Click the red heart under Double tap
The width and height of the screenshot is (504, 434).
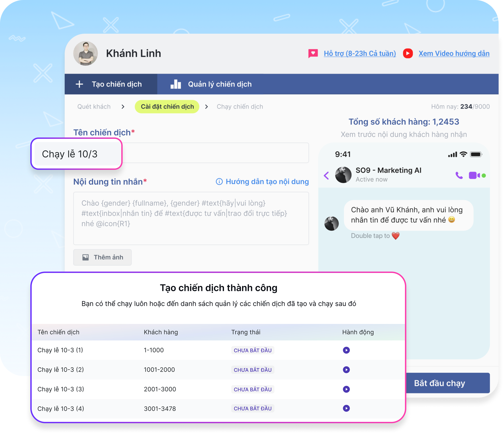[396, 235]
